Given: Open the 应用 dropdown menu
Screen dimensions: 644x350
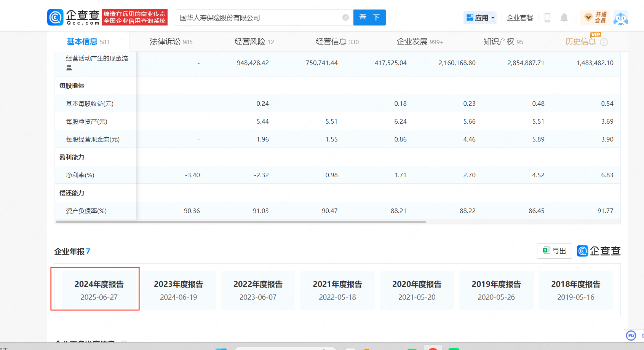Looking at the screenshot, I should 480,17.
